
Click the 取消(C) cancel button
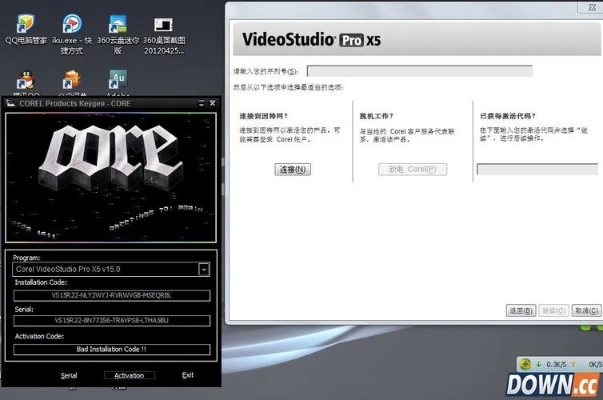pos(586,311)
